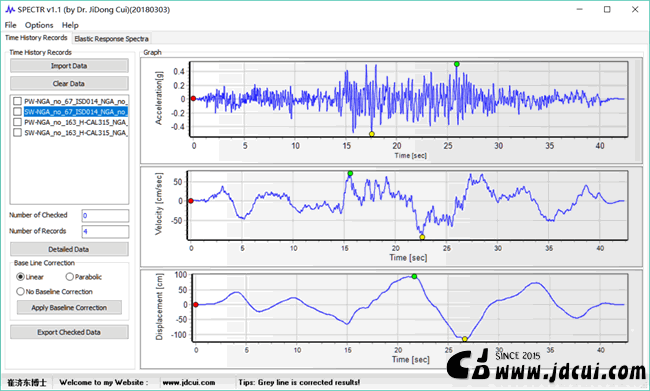Click Apply Baseline Correction button

pyautogui.click(x=69, y=308)
